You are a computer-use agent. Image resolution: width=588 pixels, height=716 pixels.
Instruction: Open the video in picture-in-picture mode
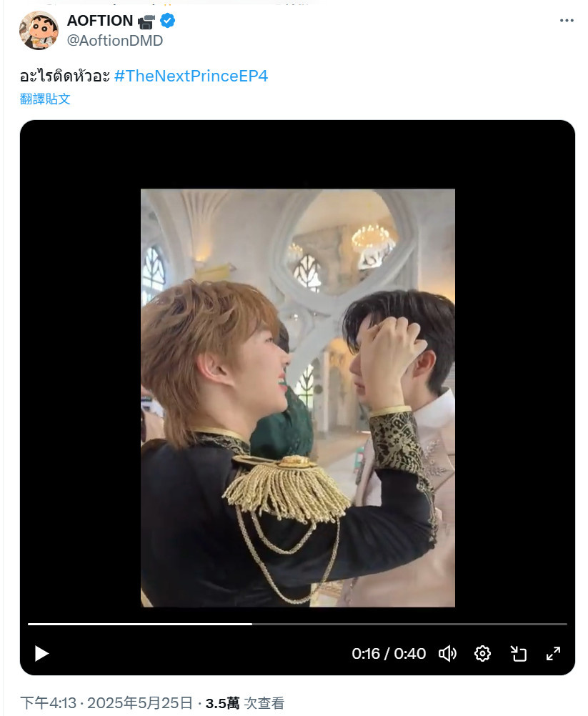point(518,653)
